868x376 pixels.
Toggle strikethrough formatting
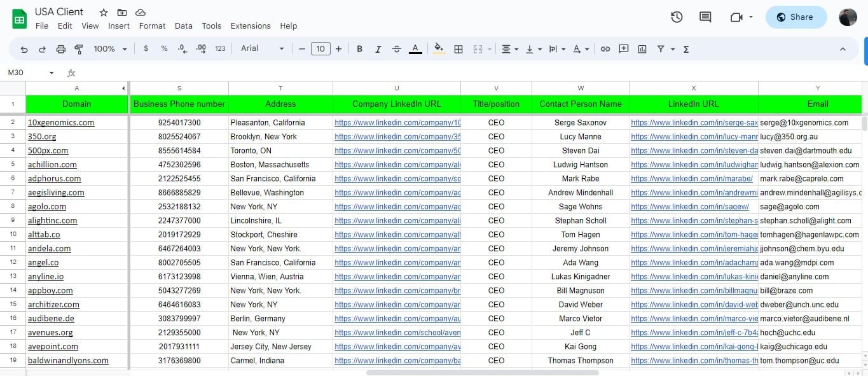tap(397, 49)
